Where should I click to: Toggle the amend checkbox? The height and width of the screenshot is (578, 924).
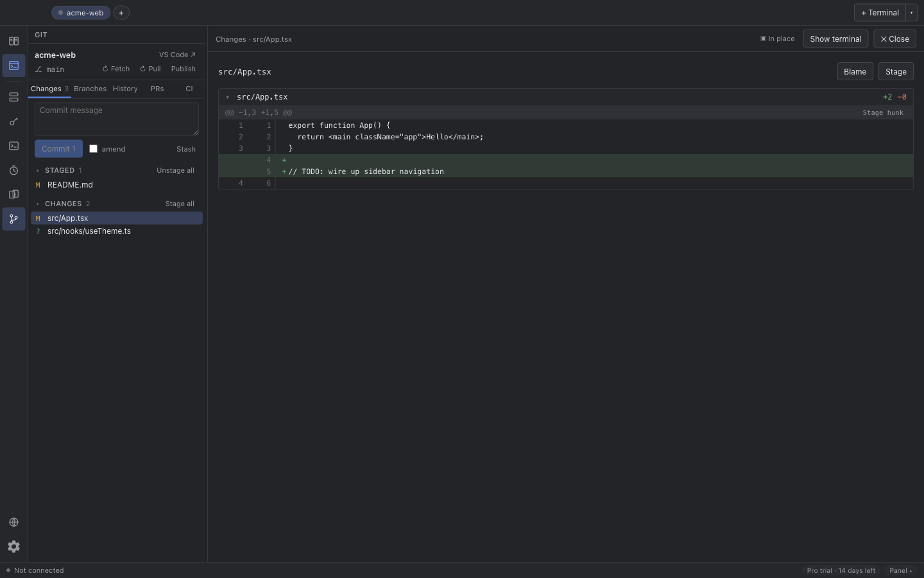pos(94,149)
